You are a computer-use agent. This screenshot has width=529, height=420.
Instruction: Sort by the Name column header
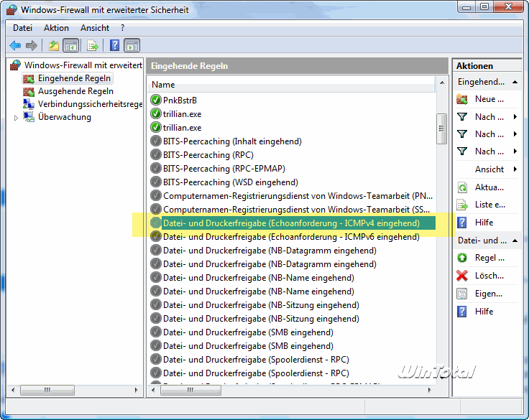[292, 85]
